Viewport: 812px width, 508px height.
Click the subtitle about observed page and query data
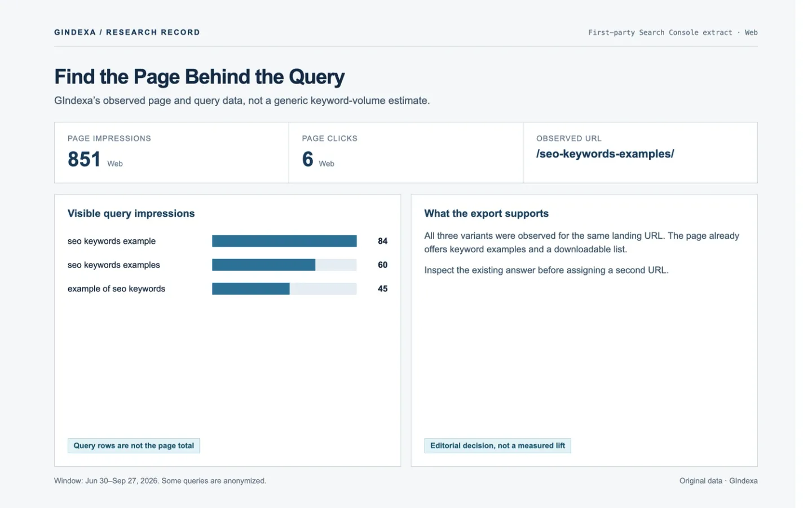coord(242,100)
